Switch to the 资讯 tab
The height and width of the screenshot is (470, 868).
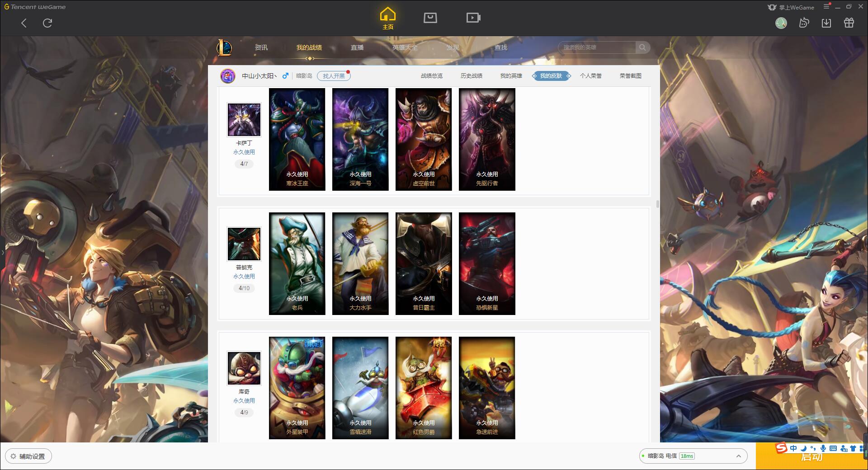click(261, 47)
